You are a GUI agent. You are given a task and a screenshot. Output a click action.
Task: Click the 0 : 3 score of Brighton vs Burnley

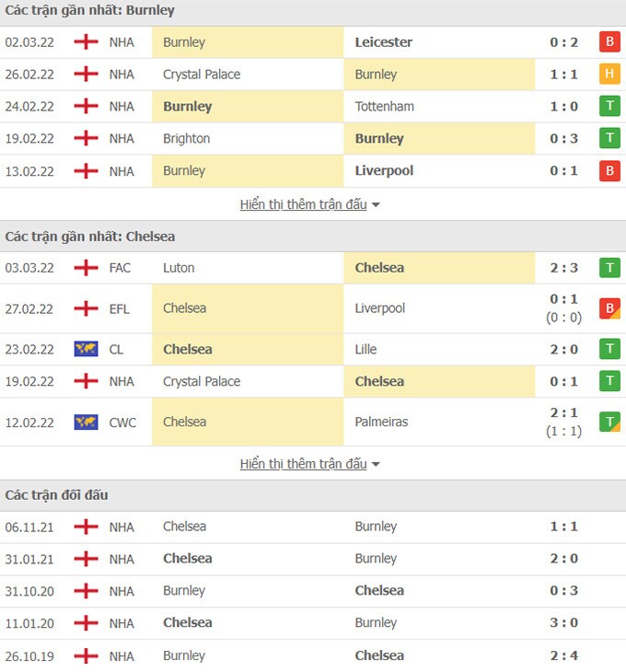point(562,138)
